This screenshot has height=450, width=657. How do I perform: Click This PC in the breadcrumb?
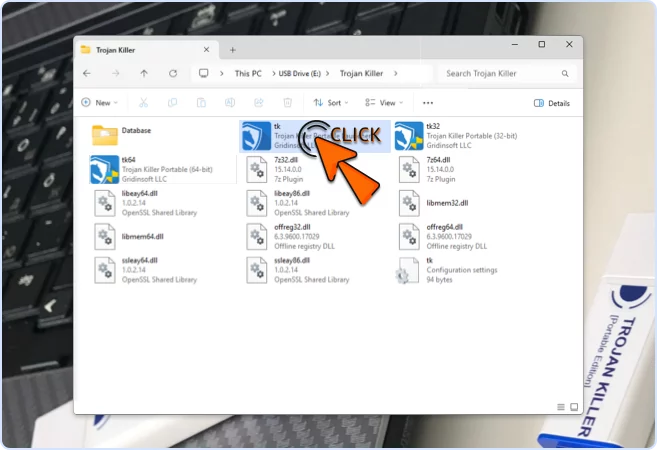click(248, 74)
